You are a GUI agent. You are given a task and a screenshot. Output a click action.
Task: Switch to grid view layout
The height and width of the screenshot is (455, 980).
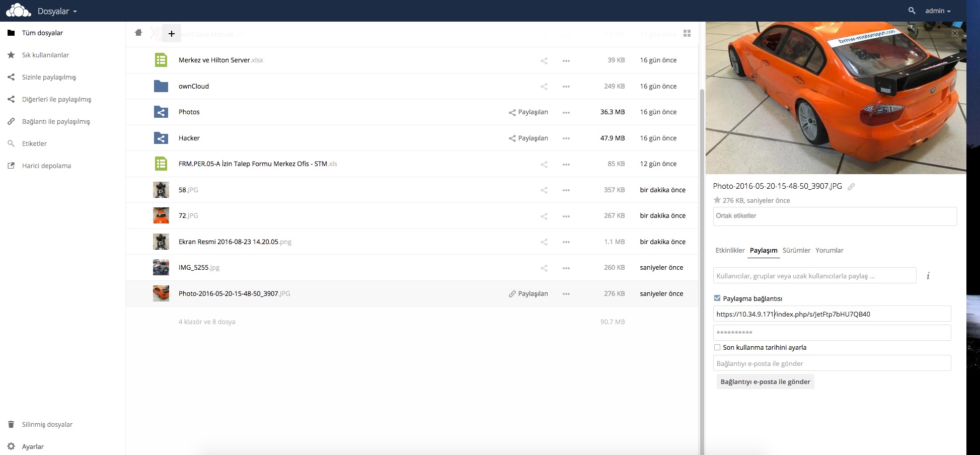(x=687, y=33)
